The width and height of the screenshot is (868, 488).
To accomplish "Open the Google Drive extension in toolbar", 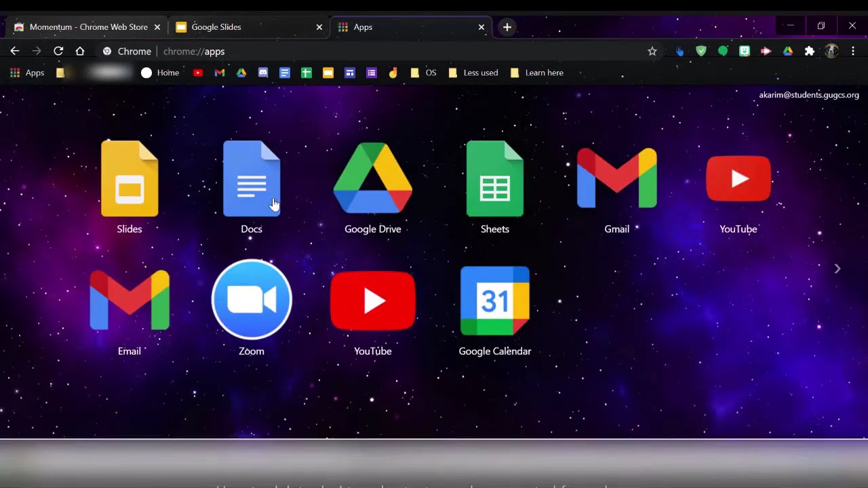I will coord(788,52).
